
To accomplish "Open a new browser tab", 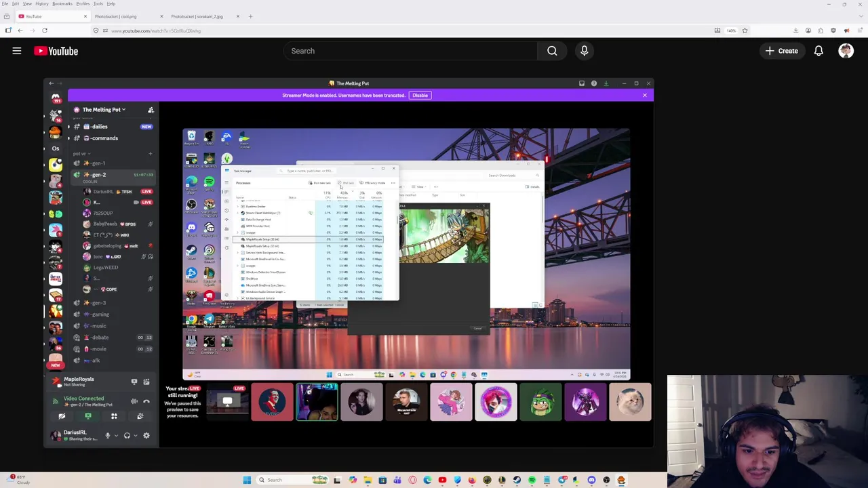I will [x=250, y=16].
